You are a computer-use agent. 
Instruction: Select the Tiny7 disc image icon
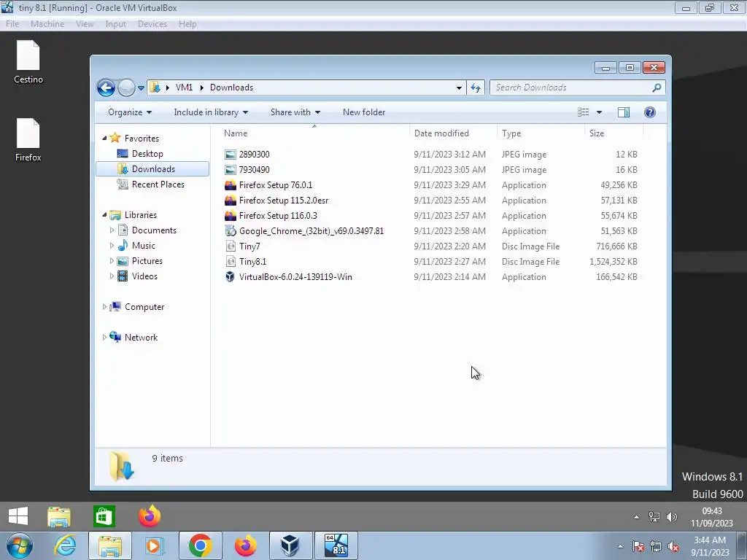[231, 246]
